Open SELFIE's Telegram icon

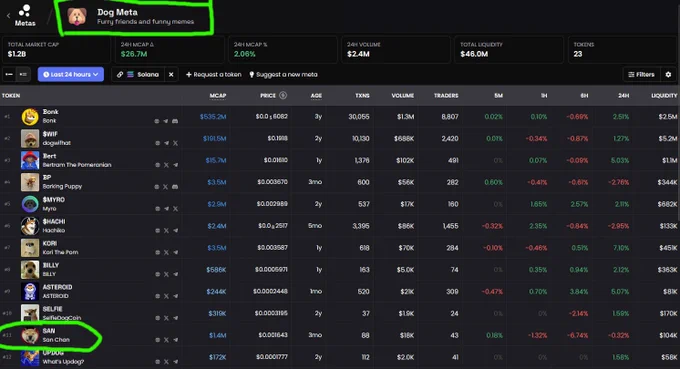click(x=175, y=318)
